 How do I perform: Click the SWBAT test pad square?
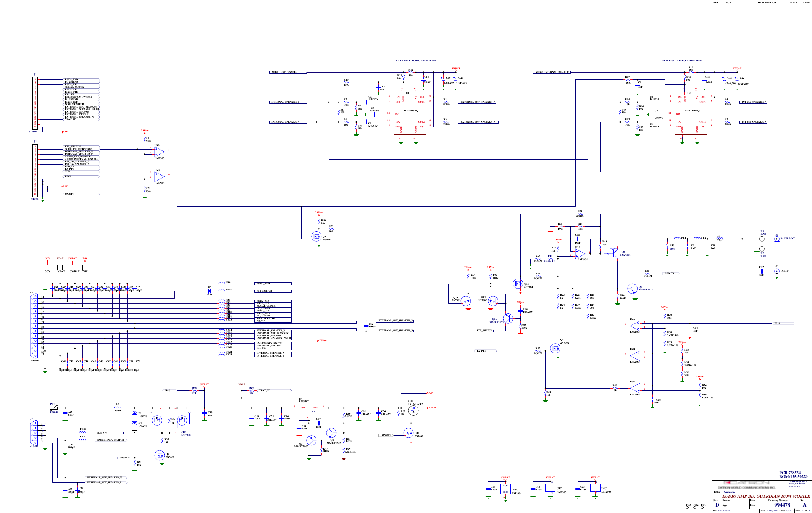tap(73, 268)
